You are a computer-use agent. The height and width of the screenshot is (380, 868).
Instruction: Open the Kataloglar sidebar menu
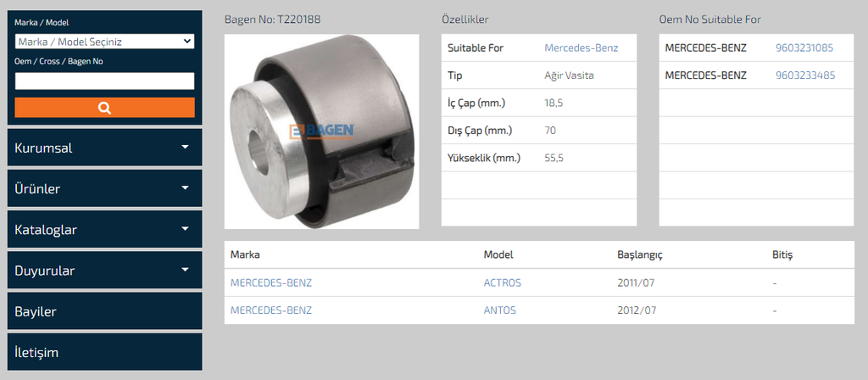104,229
